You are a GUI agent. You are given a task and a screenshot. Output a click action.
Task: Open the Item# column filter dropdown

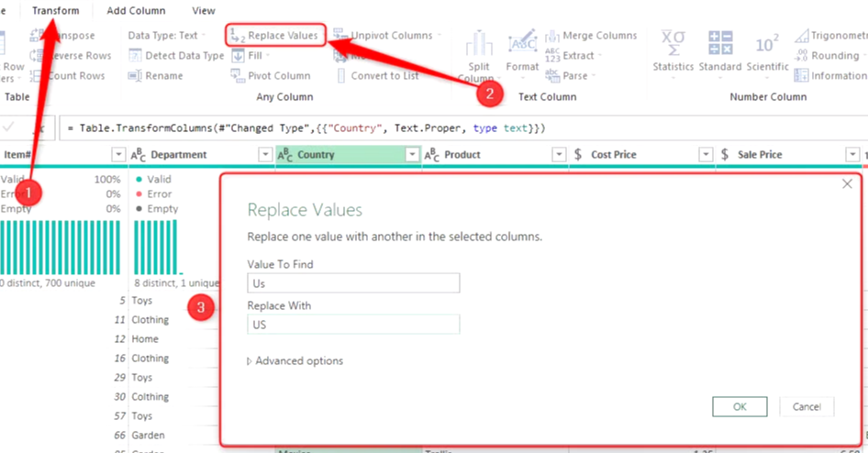click(x=118, y=154)
